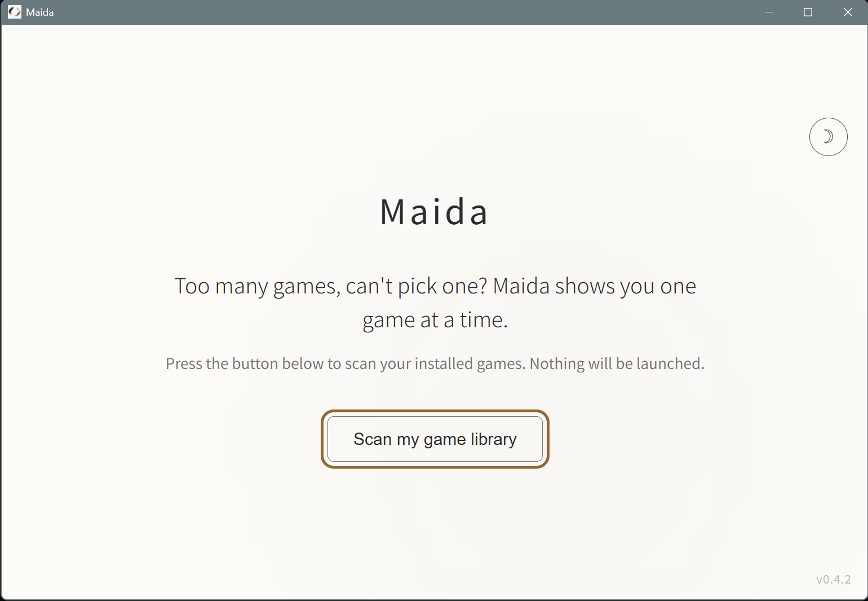
Task: Click the instruction text about scanning games
Action: [x=434, y=363]
